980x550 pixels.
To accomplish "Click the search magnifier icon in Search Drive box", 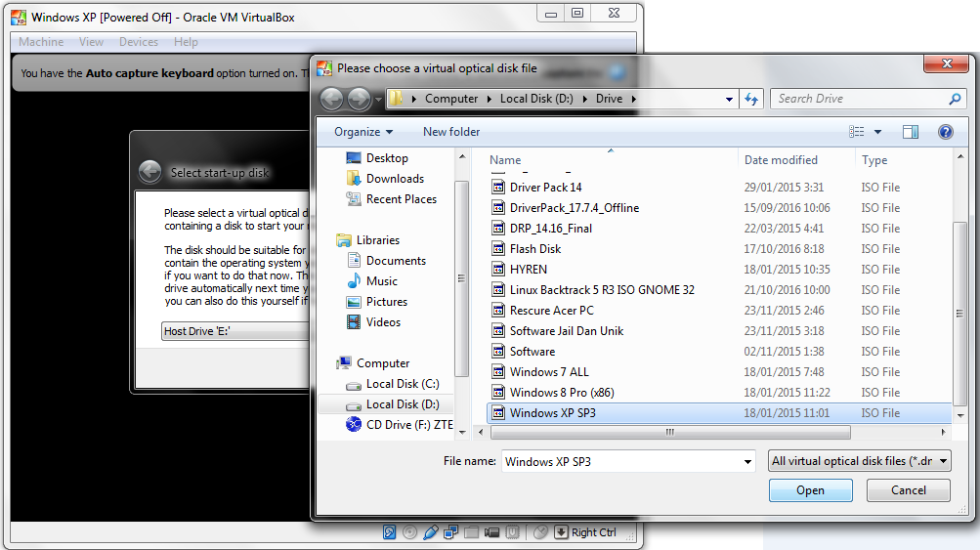I will [x=955, y=99].
